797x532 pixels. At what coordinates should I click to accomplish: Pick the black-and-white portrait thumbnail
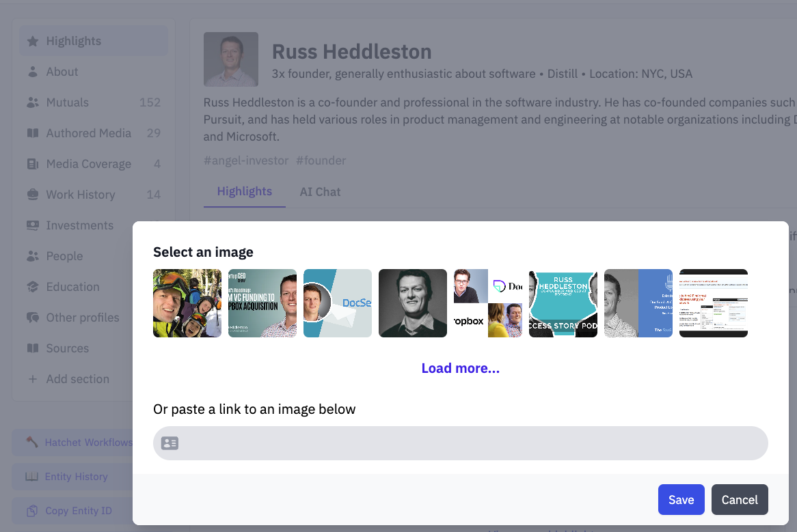pyautogui.click(x=413, y=303)
